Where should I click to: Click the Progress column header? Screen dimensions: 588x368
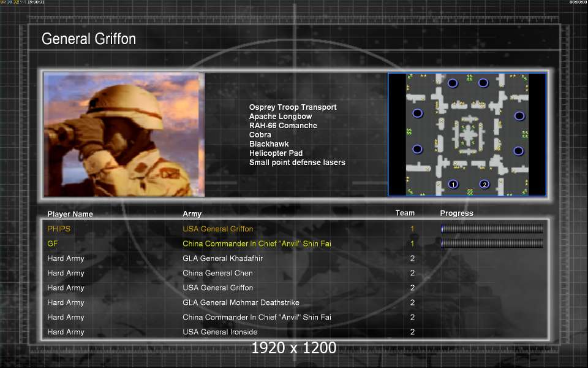point(456,213)
